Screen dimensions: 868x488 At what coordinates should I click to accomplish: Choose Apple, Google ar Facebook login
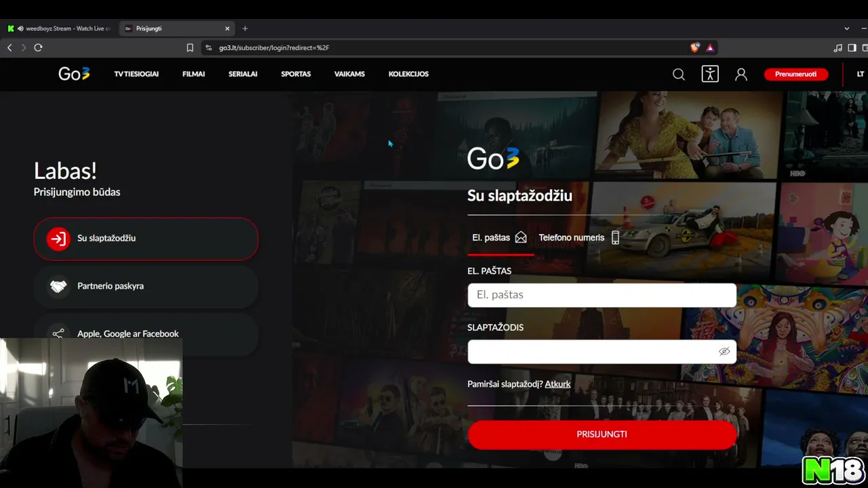coord(146,333)
